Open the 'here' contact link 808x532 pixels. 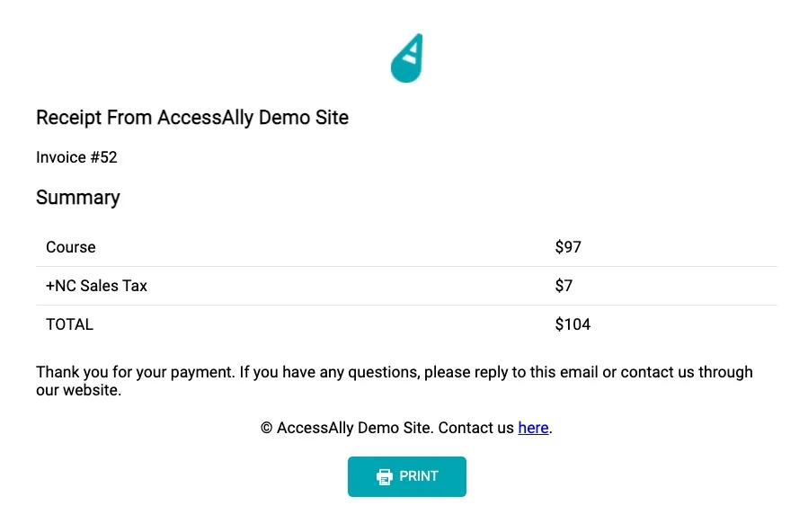(533, 428)
